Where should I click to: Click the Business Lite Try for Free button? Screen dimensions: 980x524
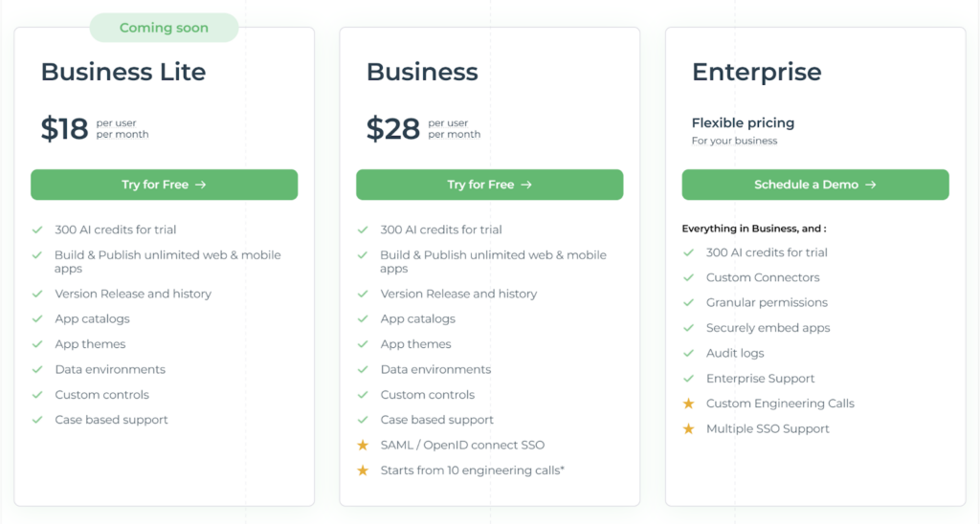164,185
